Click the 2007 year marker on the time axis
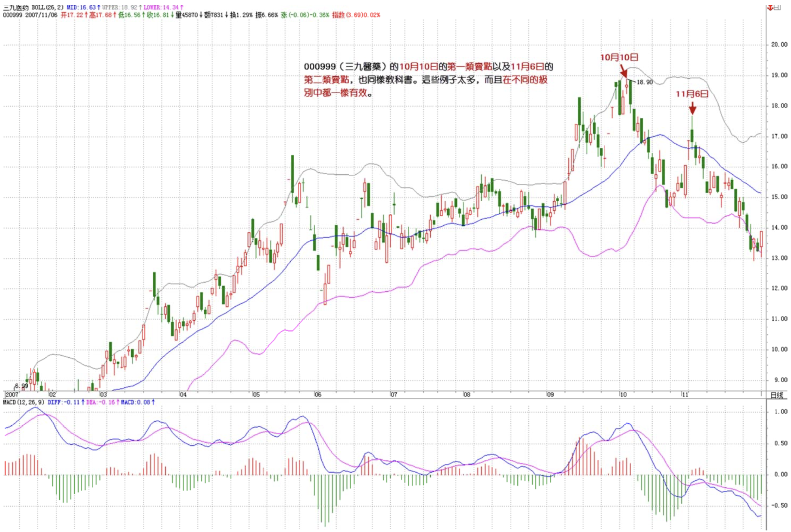This screenshot has width=791, height=532. (x=12, y=394)
